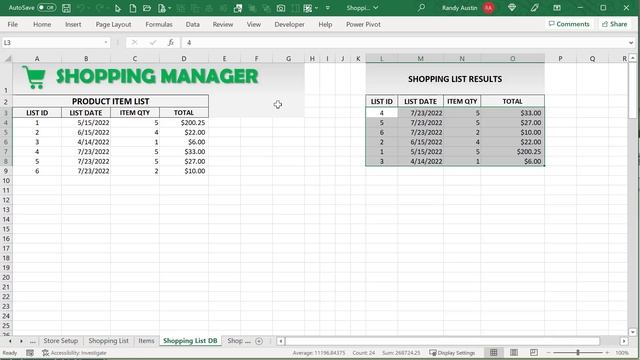Select the $33.00 cell in Shopping List Results
This screenshot has height=360, width=640.
[x=512, y=113]
